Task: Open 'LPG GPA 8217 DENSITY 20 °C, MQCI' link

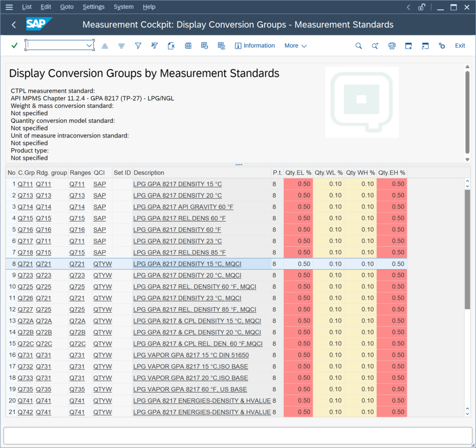Action: (187, 275)
